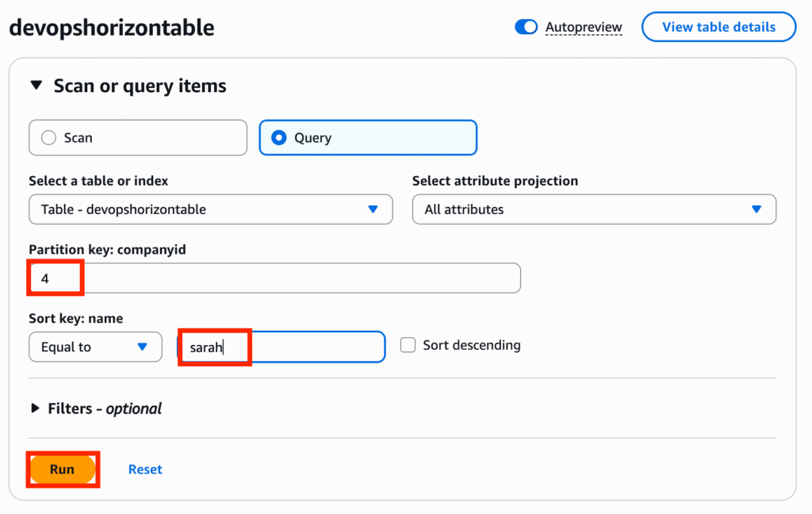Viewport: 812px width, 514px height.
Task: Toggle the Autopreview switch
Action: click(x=526, y=27)
